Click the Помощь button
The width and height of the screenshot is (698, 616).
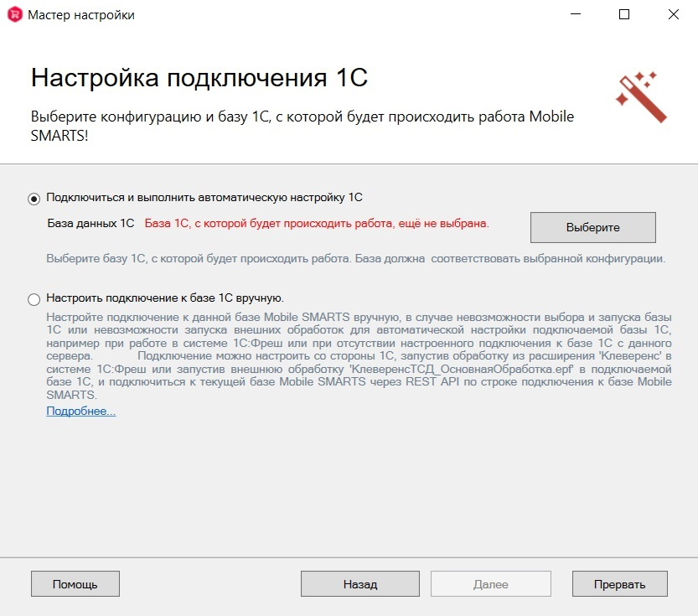coord(75,584)
